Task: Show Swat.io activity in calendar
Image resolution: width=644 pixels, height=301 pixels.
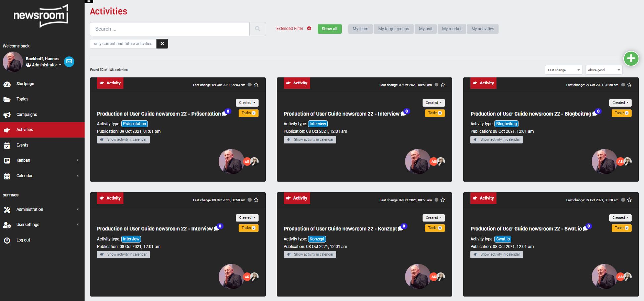Action: (x=496, y=255)
